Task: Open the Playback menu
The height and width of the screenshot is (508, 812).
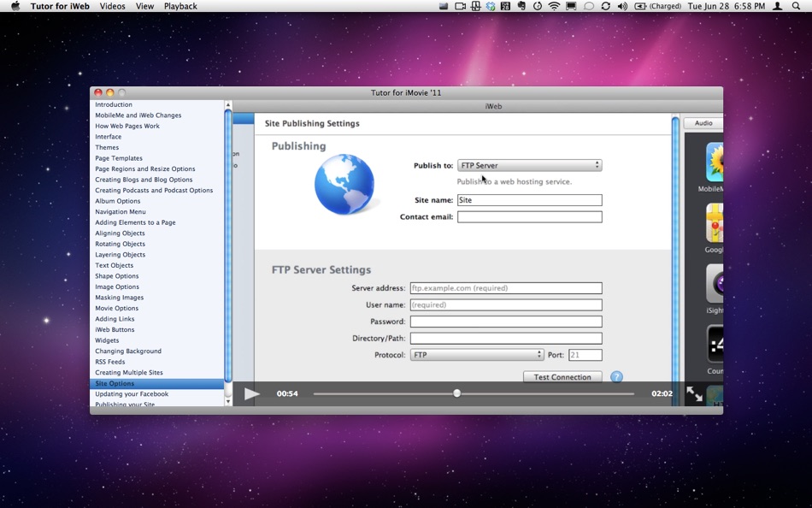Action: click(x=180, y=6)
